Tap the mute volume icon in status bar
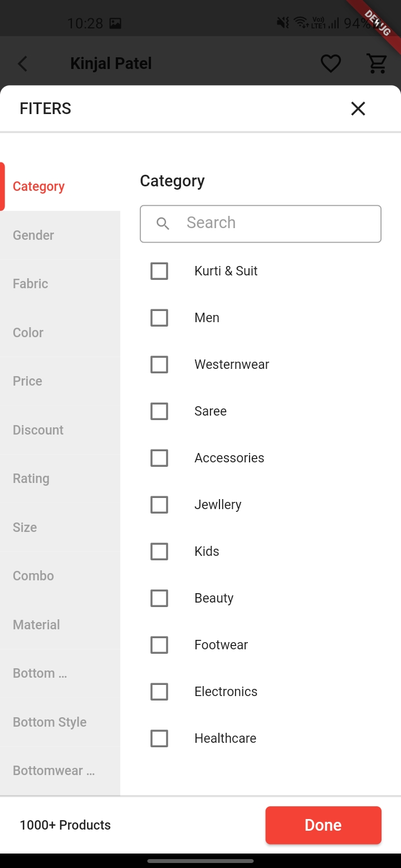401x868 pixels. (282, 23)
